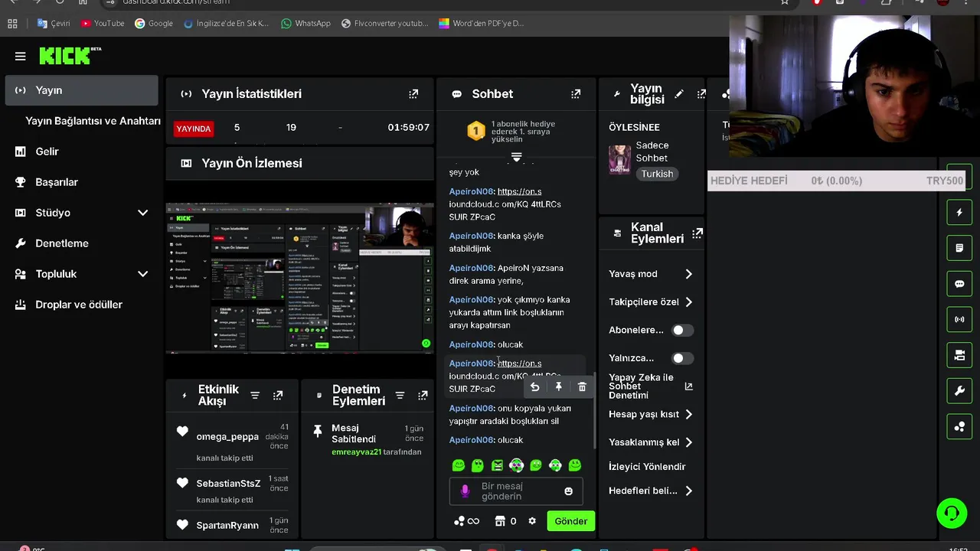Pop out the Denetim Eylemleri panel
980x551 pixels.
tap(423, 395)
